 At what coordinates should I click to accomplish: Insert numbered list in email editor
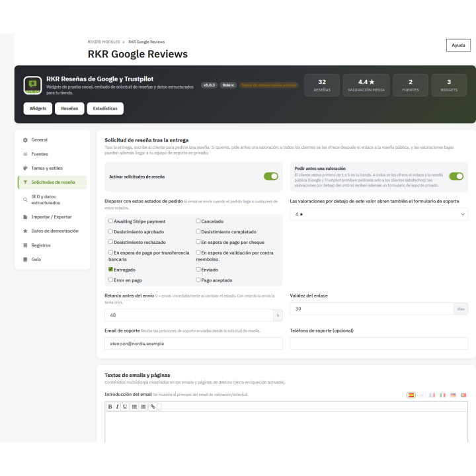pyautogui.click(x=143, y=407)
